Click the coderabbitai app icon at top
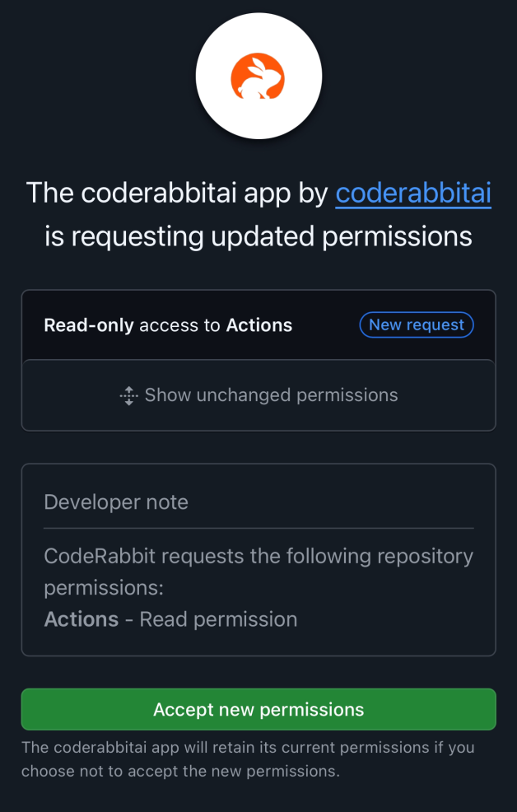Image resolution: width=517 pixels, height=812 pixels. pos(258,75)
